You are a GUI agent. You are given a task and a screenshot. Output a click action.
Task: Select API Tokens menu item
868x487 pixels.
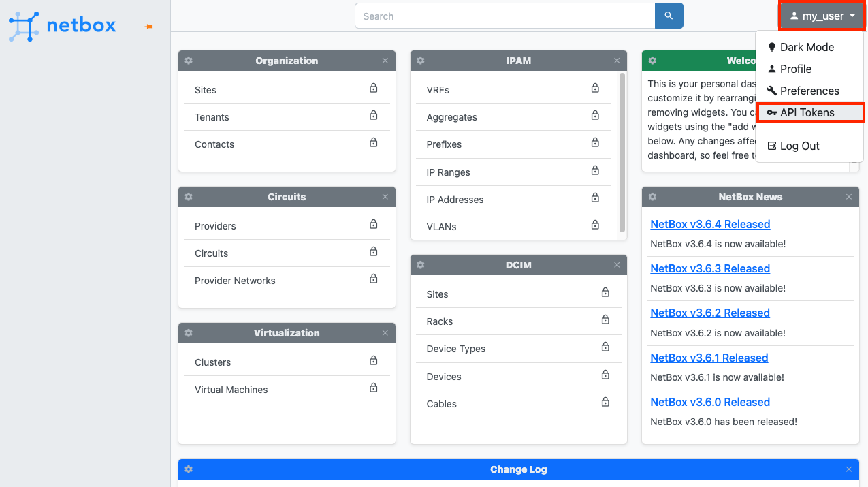807,112
